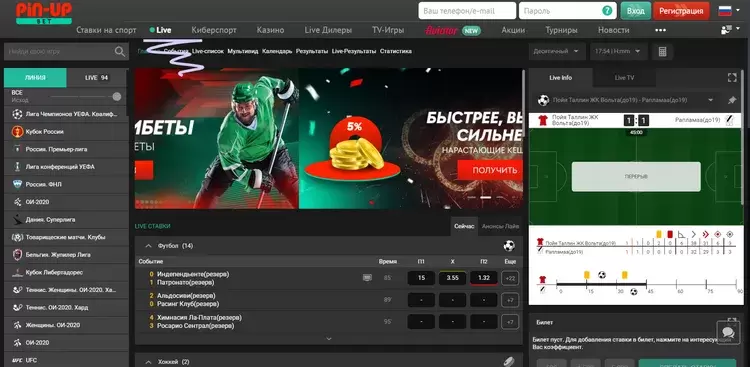Screen dimensions: 750x367
Task: Select Дания. Суперлига in sidebar
Action: (66, 220)
